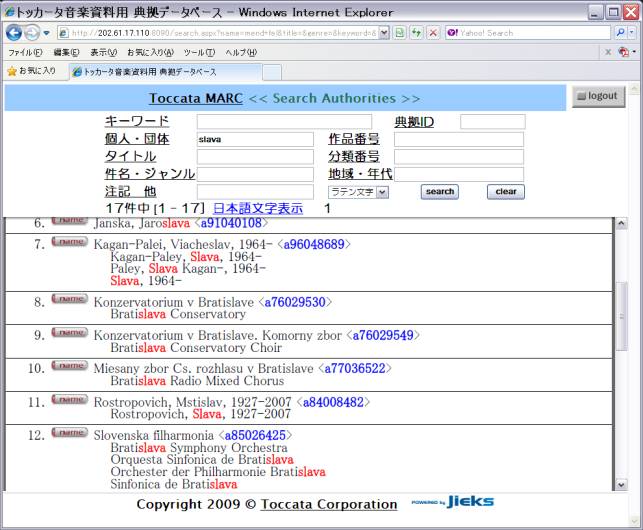Click results list scroll up arrow

(x=621, y=223)
